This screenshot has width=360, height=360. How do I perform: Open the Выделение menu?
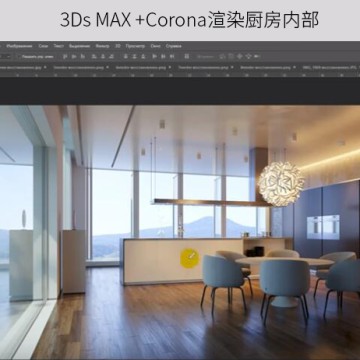pyautogui.click(x=80, y=46)
